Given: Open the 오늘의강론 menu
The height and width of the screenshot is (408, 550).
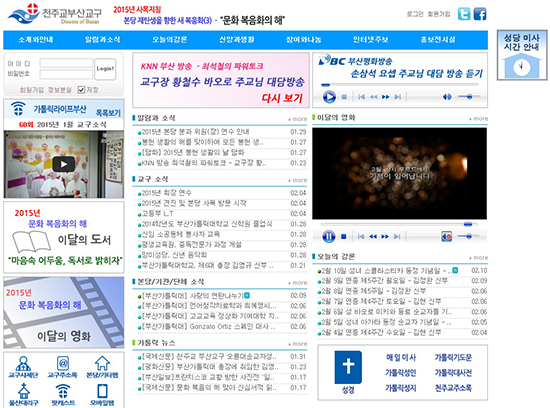Looking at the screenshot, I should 169,40.
